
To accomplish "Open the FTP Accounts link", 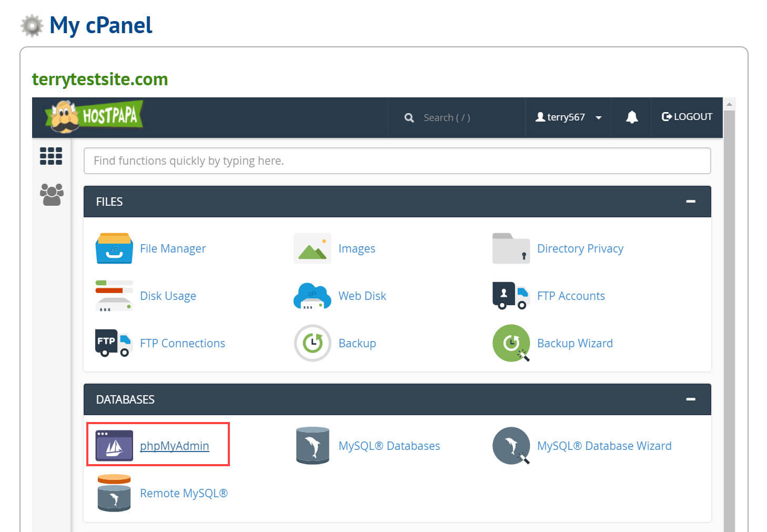I will [571, 296].
